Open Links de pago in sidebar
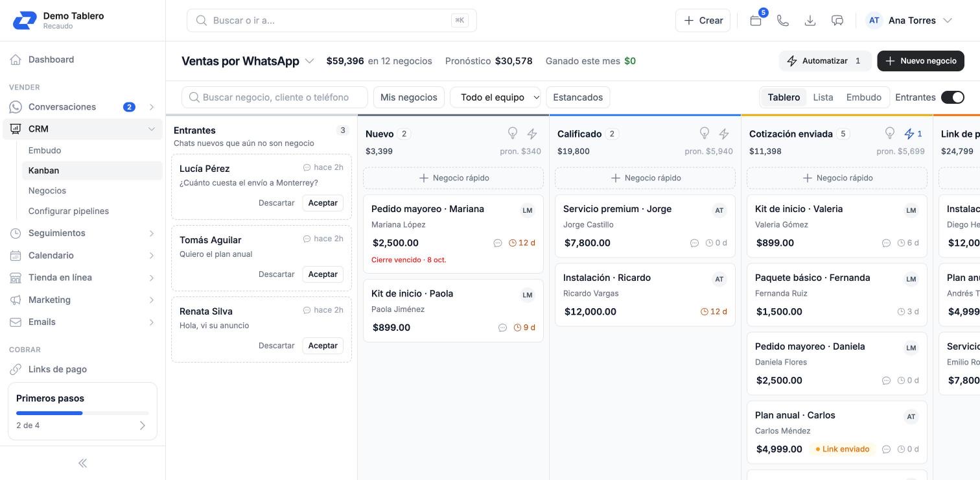The image size is (980, 480). (82, 370)
